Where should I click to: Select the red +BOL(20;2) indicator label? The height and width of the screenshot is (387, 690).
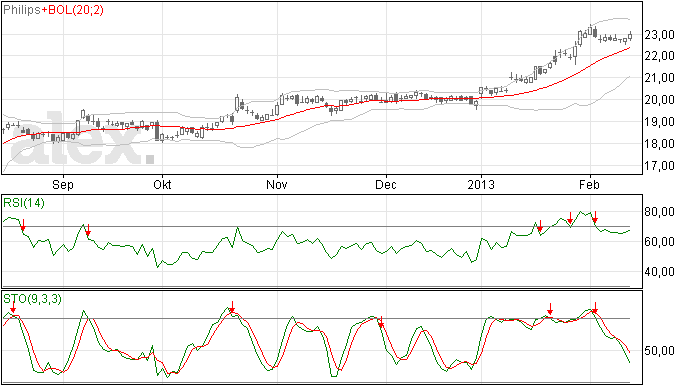click(x=73, y=10)
